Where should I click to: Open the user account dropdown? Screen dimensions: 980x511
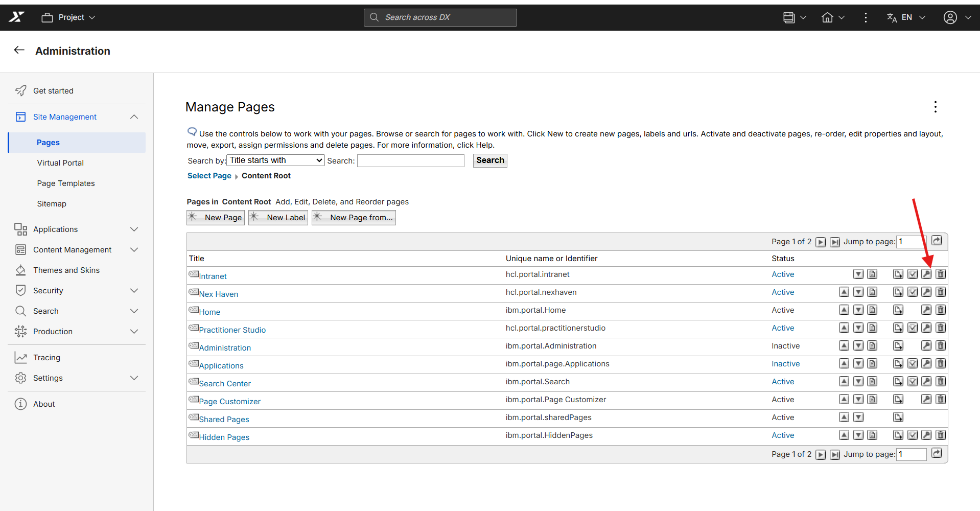coord(957,17)
